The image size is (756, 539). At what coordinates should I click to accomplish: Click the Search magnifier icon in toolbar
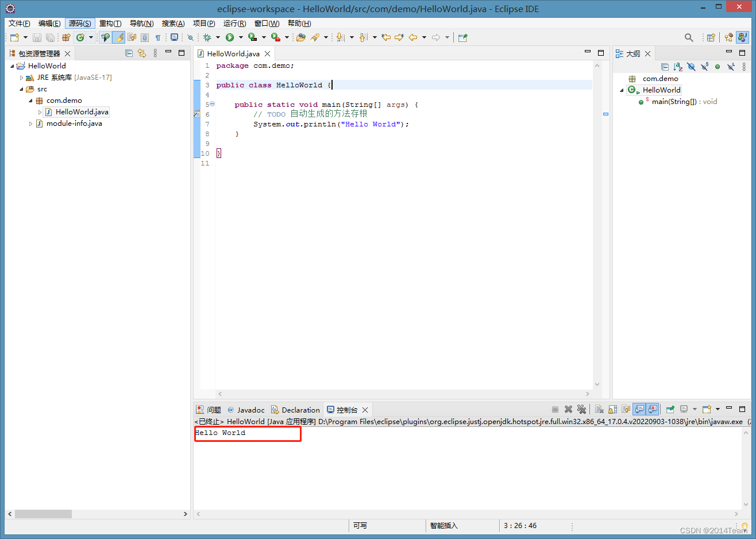(689, 37)
